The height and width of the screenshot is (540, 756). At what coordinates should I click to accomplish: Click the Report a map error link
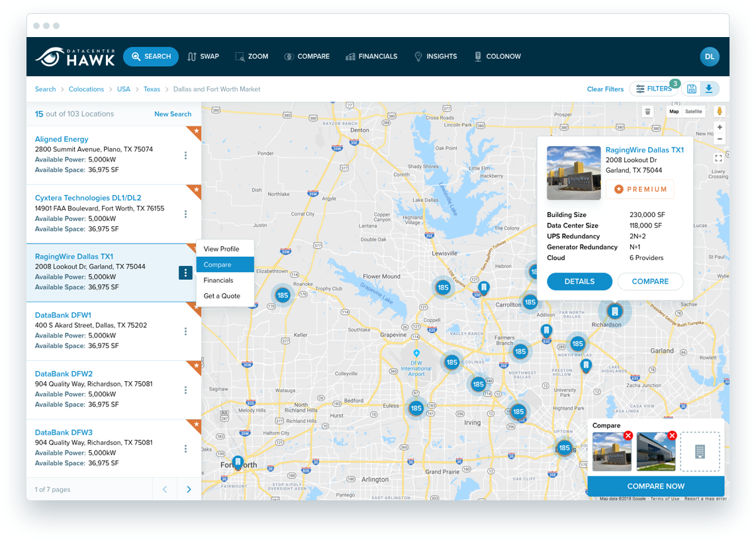(x=706, y=498)
